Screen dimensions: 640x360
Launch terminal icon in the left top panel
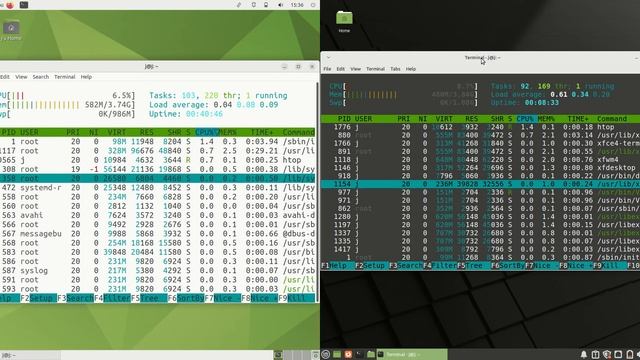(x=24, y=5)
